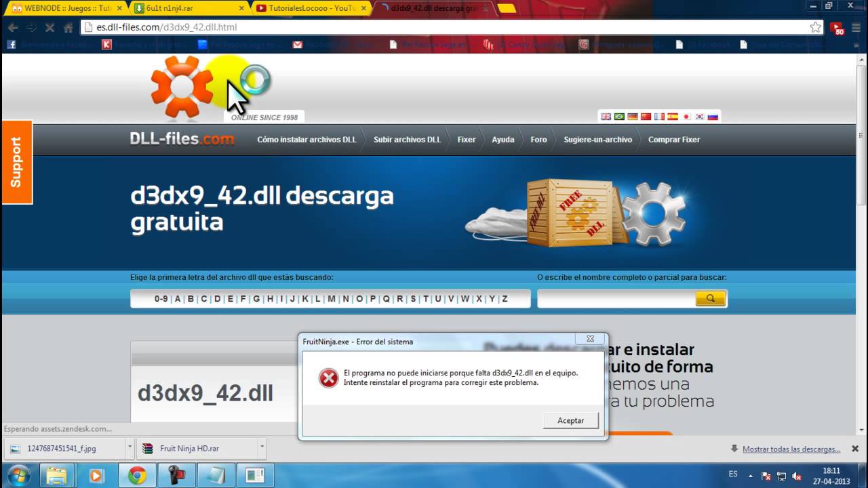Image resolution: width=868 pixels, height=488 pixels.
Task: Select the South Korean flag language
Action: (x=699, y=117)
